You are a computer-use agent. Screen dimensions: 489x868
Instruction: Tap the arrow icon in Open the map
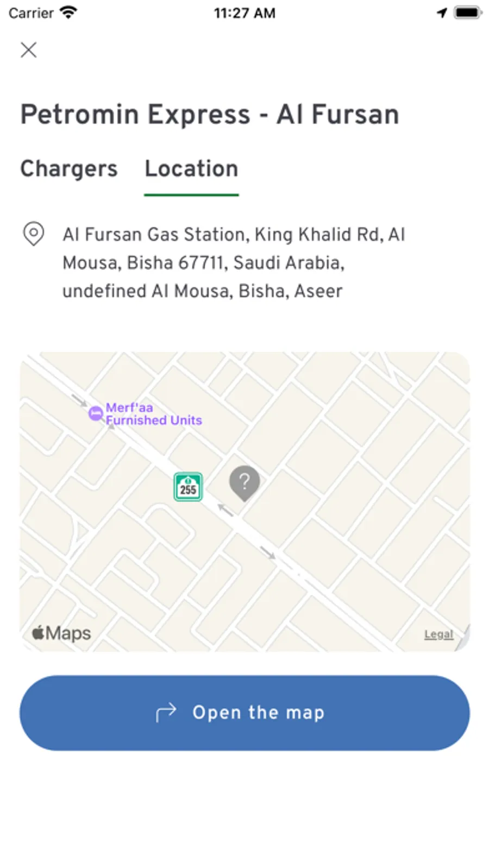[x=166, y=712]
